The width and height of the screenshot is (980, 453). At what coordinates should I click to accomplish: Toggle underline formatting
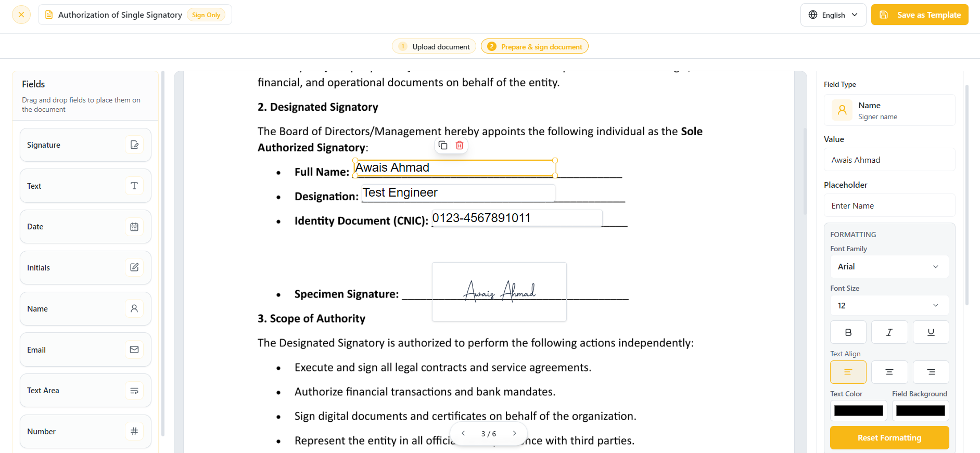931,332
